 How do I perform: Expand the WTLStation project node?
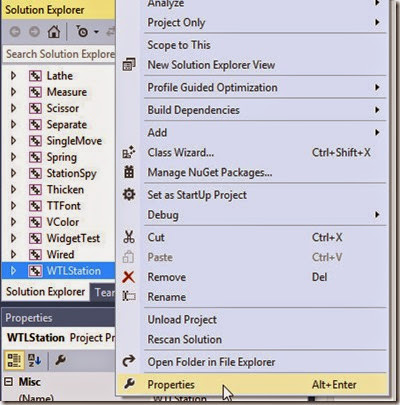(x=13, y=271)
